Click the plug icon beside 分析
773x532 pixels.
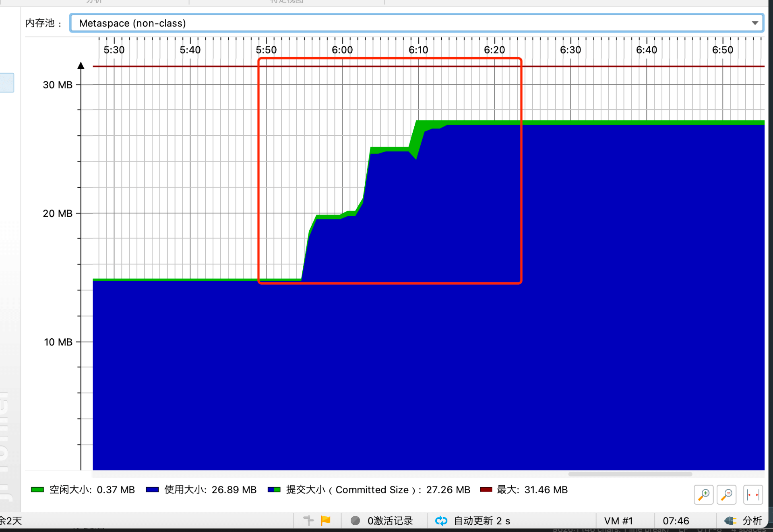(730, 521)
